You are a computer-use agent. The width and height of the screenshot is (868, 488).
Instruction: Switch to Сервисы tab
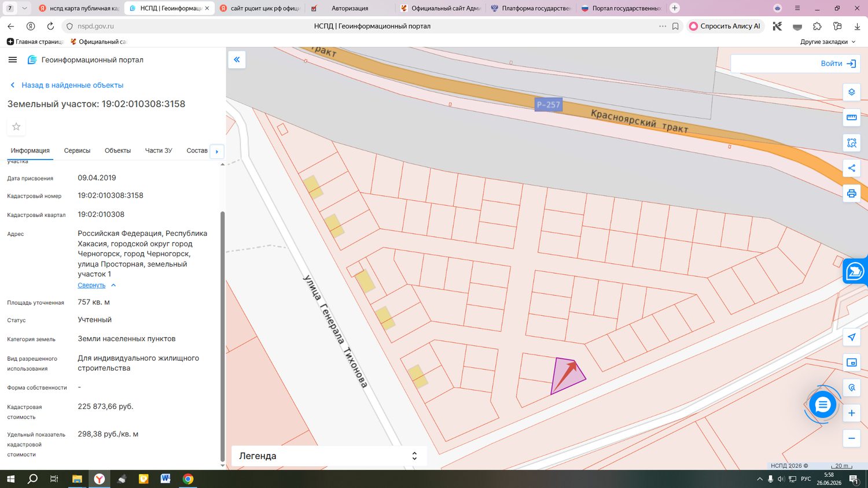pyautogui.click(x=77, y=150)
